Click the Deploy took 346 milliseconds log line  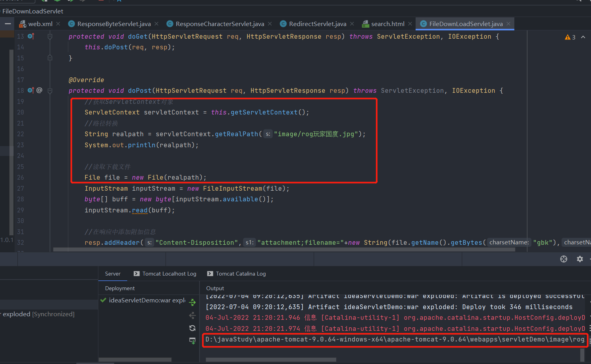click(x=389, y=307)
